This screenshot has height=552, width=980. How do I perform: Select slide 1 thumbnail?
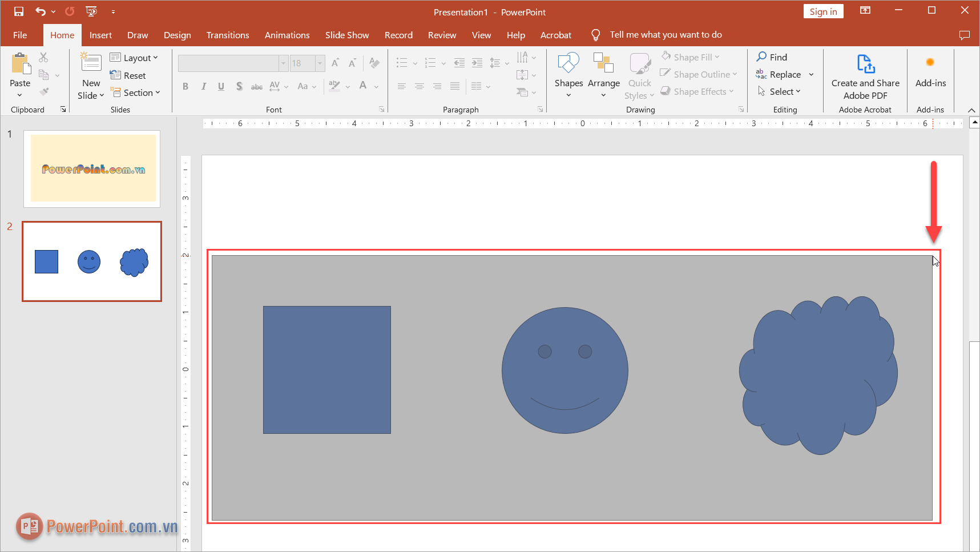click(x=92, y=169)
